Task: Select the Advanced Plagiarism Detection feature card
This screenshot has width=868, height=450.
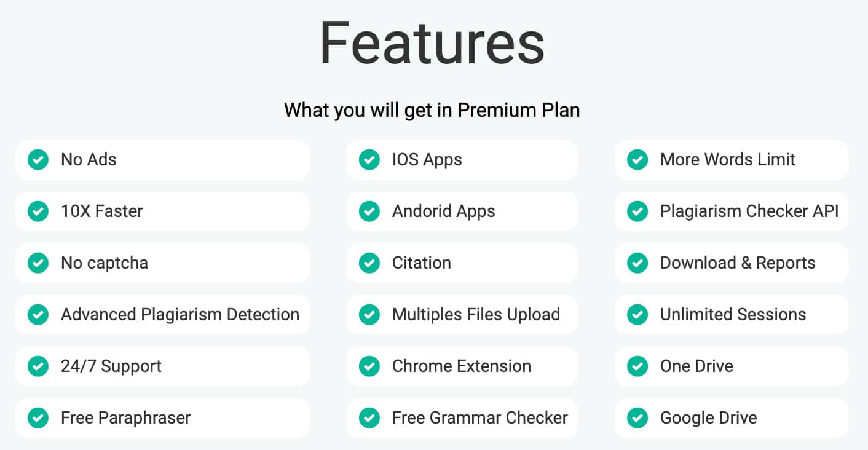Action: click(162, 315)
